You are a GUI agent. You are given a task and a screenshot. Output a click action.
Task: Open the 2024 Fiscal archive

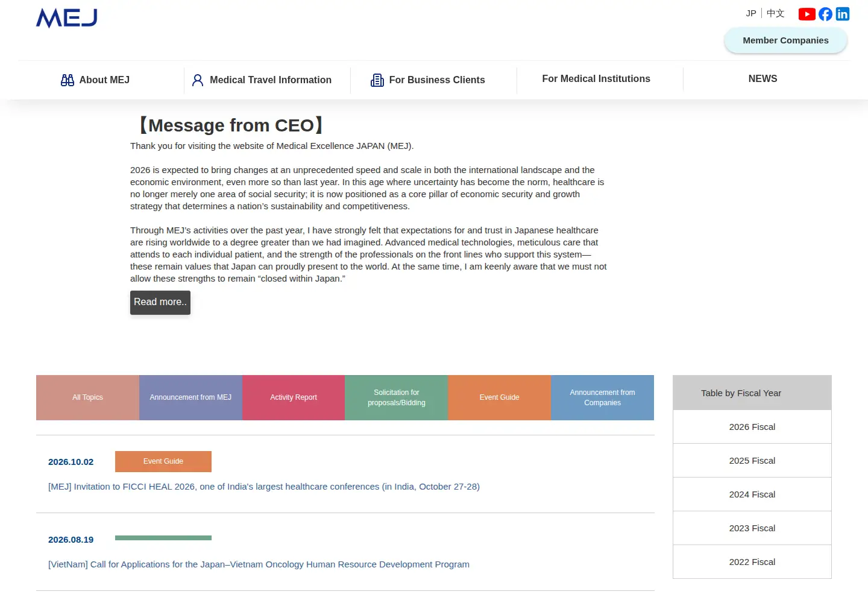click(752, 494)
